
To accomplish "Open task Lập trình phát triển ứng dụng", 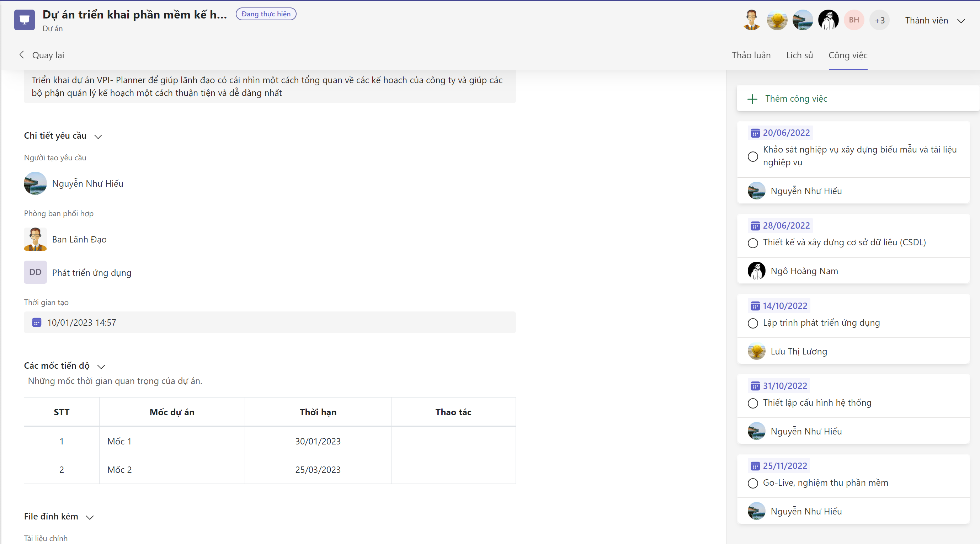I will [821, 322].
